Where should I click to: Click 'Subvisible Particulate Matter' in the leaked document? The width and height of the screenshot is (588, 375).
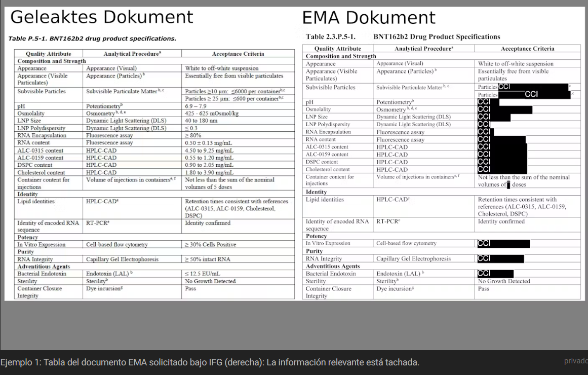[x=122, y=91]
